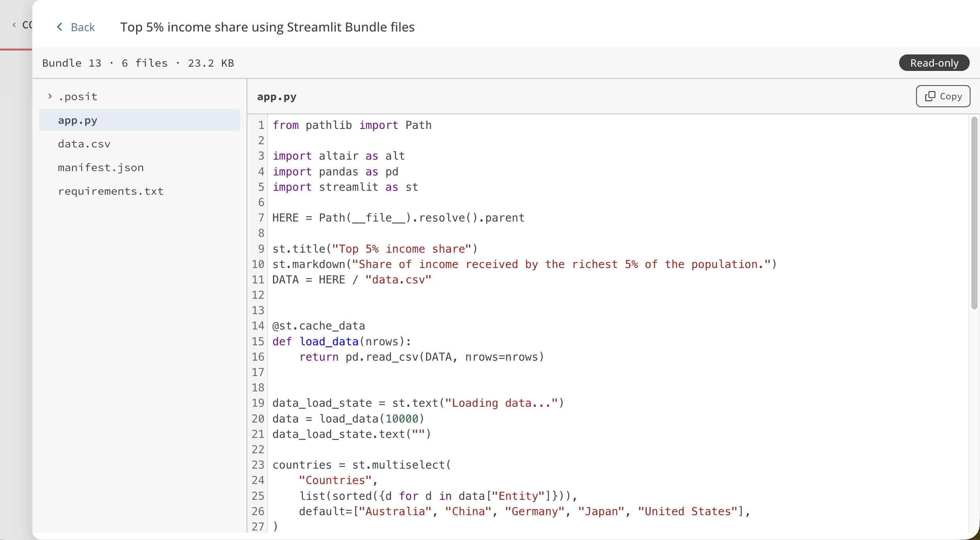Screen dimensions: 980x540
Task: Click the default=["Australia", ...] code line
Action: point(525,512)
